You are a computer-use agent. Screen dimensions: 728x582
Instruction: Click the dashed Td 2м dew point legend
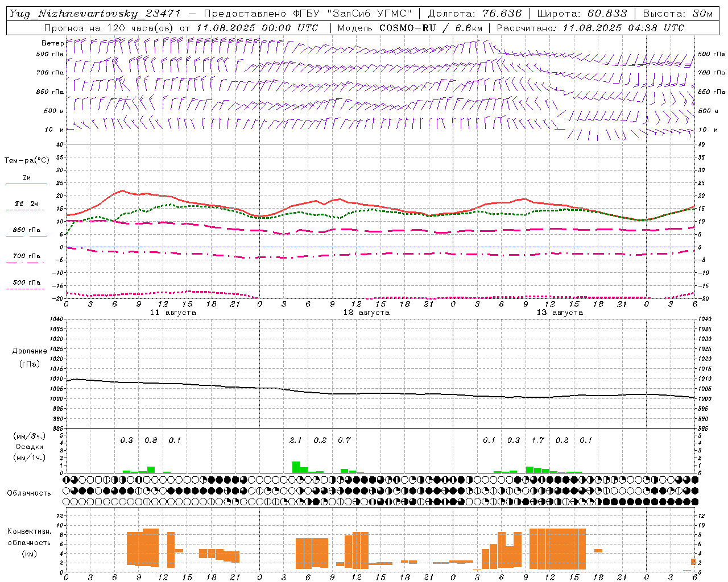click(x=26, y=206)
